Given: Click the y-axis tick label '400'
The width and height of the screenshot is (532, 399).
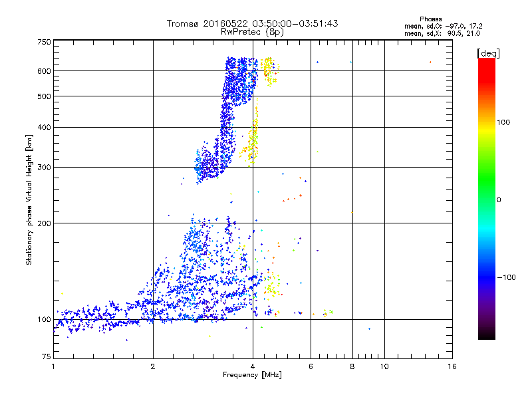Looking at the screenshot, I should click(44, 127).
